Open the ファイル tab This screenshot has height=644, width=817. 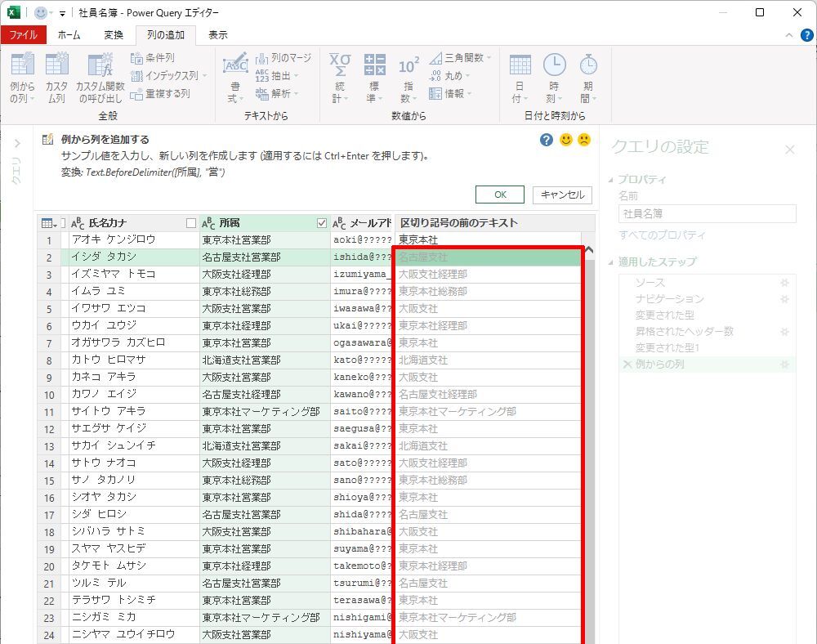23,34
